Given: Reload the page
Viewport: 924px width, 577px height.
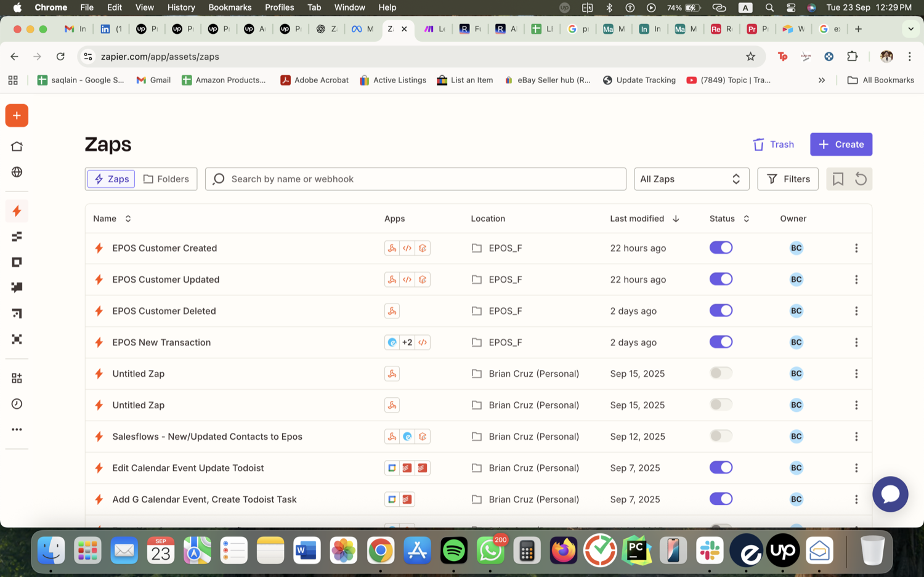Looking at the screenshot, I should (x=60, y=57).
